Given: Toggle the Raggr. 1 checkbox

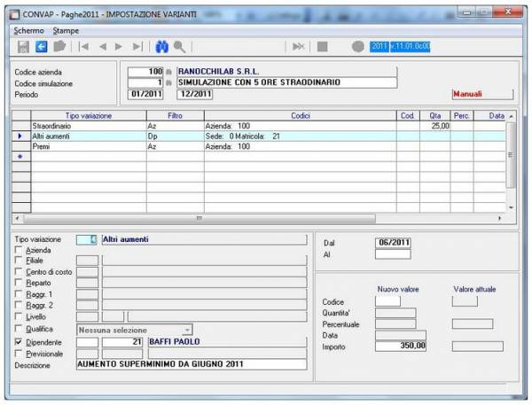Looking at the screenshot, I should (x=19, y=294).
